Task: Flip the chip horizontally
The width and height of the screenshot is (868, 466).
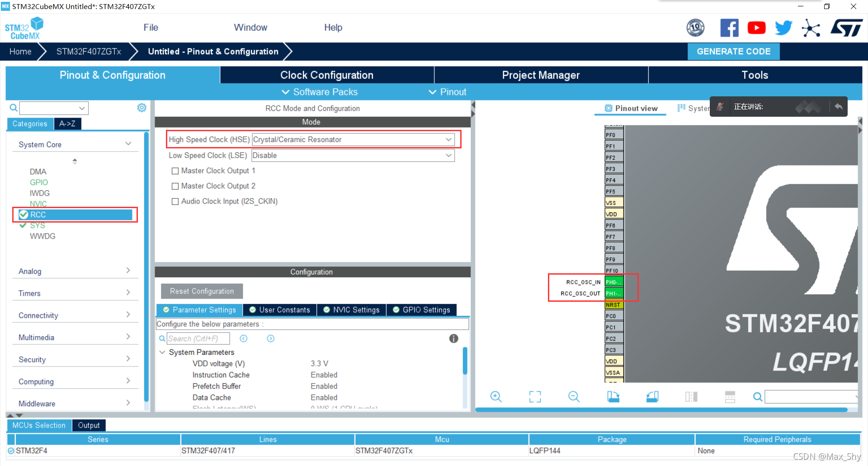Action: click(x=691, y=397)
